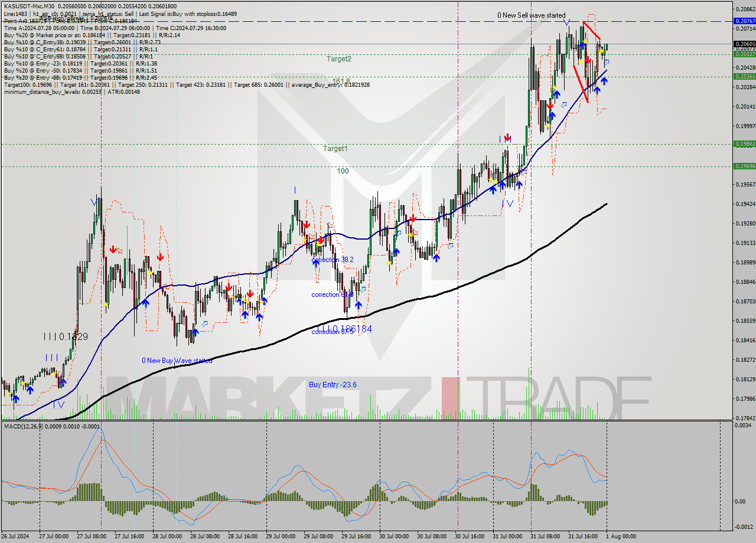Click the 'Target2' chart label

[339, 59]
